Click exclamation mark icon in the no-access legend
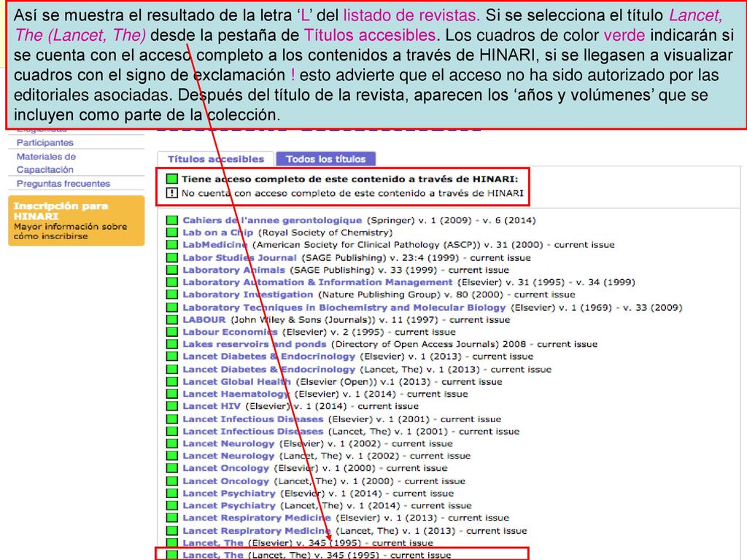 pos(172,192)
